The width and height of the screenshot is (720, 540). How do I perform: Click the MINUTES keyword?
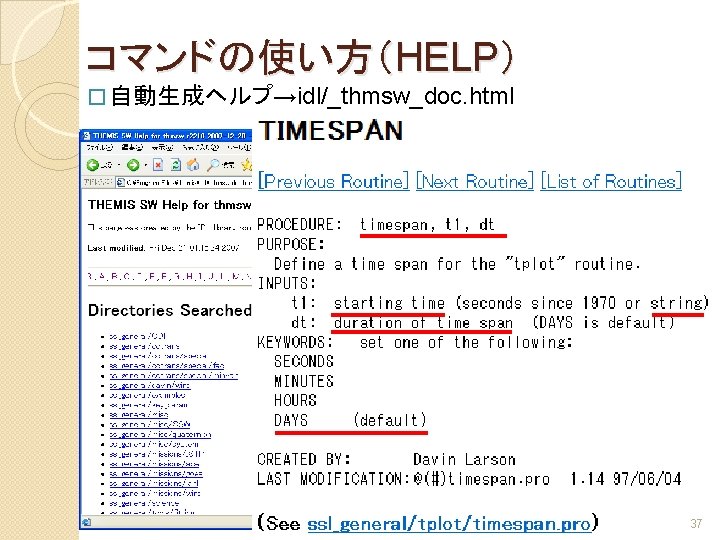point(304,381)
